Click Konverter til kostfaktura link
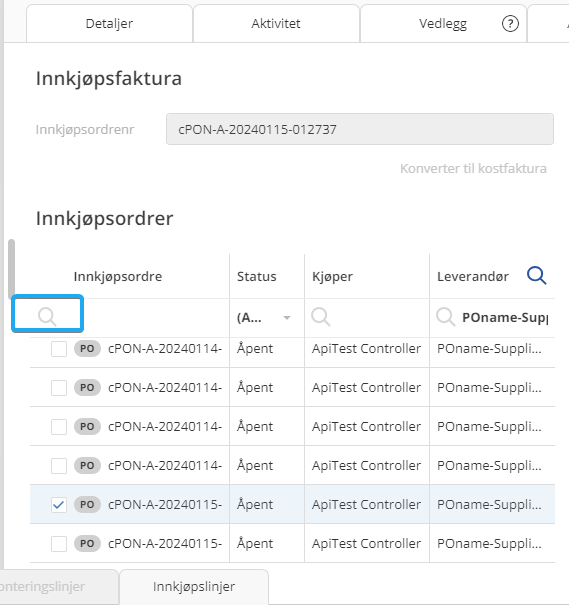569x605 pixels. coord(473,169)
